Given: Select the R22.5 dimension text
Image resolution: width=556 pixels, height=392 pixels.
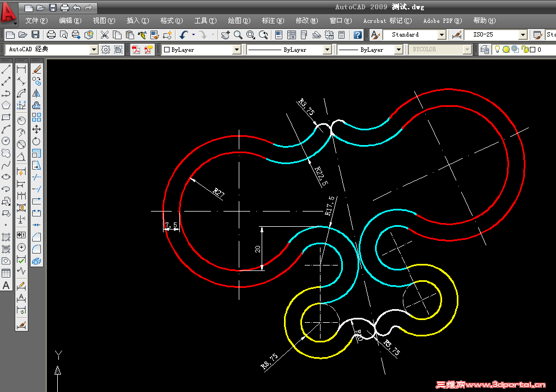Looking at the screenshot, I should 321,176.
